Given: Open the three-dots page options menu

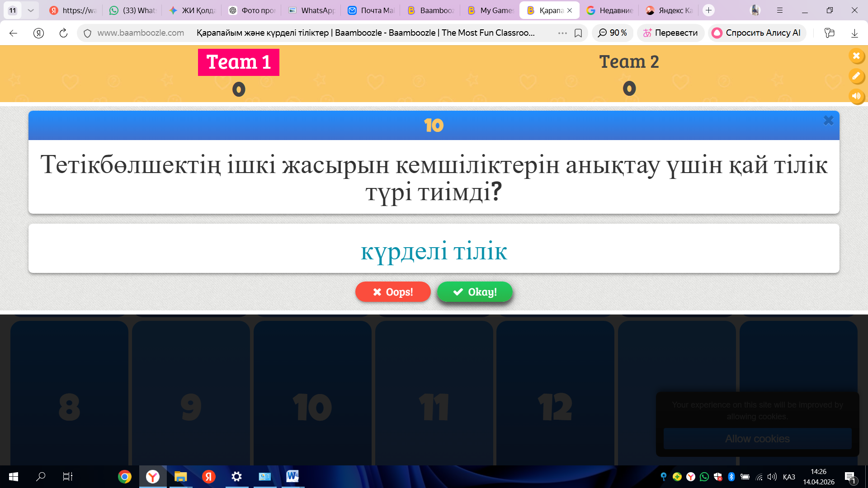Looking at the screenshot, I should (x=562, y=33).
